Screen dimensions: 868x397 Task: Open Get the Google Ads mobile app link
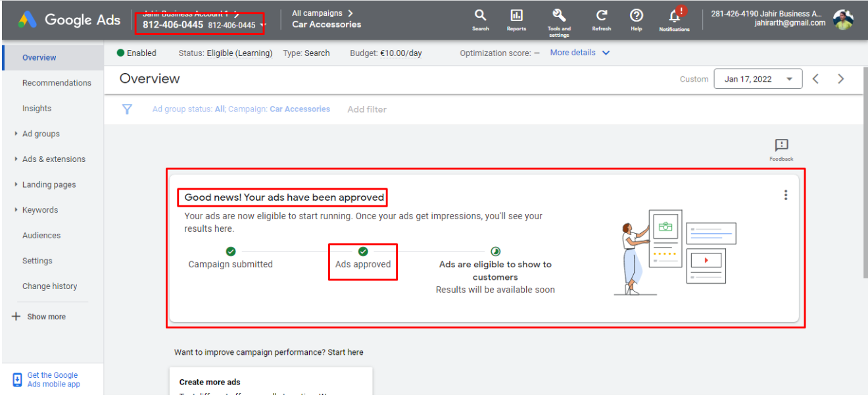52,379
